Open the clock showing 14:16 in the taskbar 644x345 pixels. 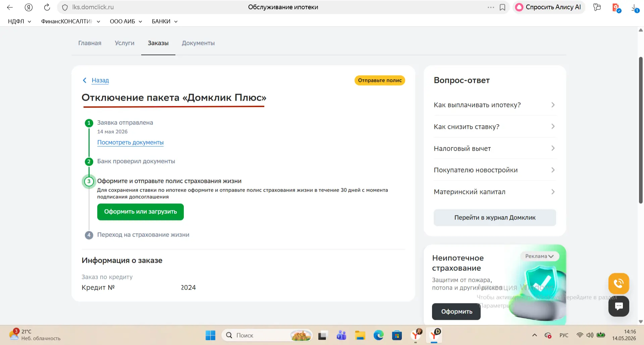pos(624,335)
